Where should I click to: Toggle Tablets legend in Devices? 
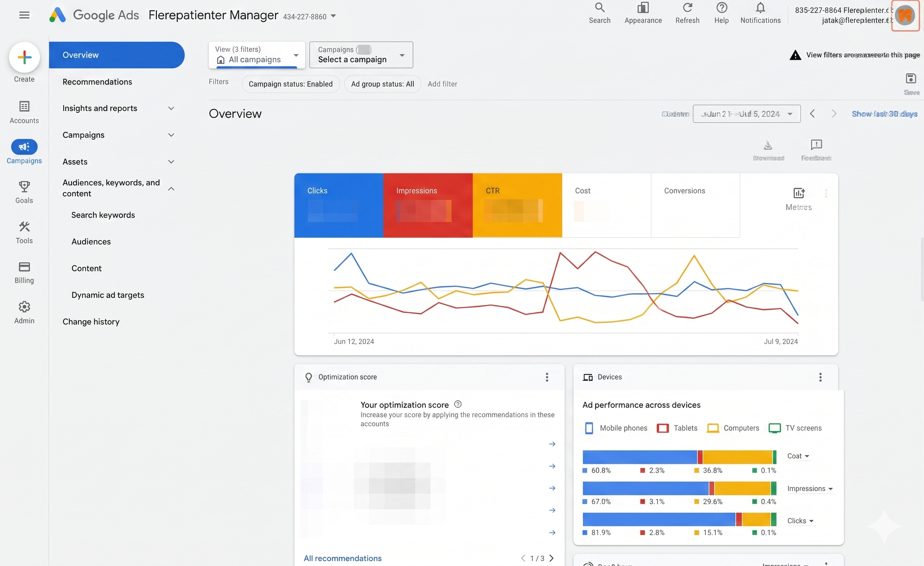tap(677, 428)
